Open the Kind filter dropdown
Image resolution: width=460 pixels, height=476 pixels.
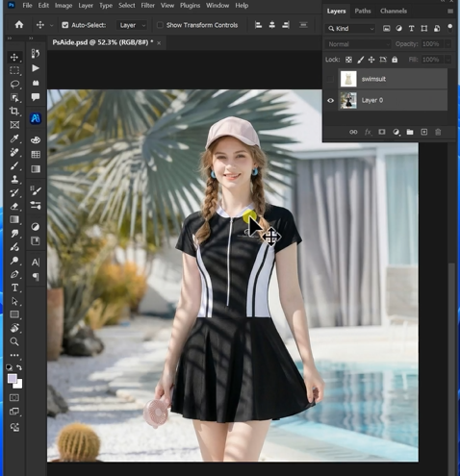click(x=350, y=29)
